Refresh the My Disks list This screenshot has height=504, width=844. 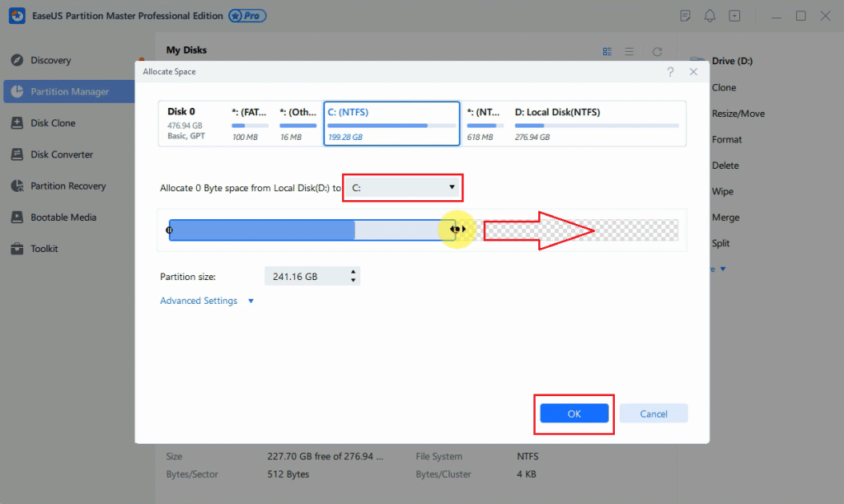[x=657, y=52]
